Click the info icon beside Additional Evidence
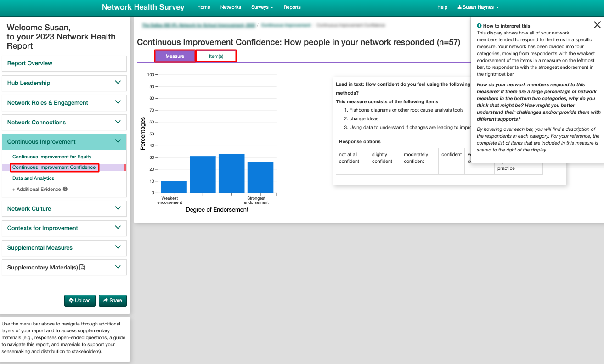The width and height of the screenshot is (604, 364). pyautogui.click(x=65, y=189)
